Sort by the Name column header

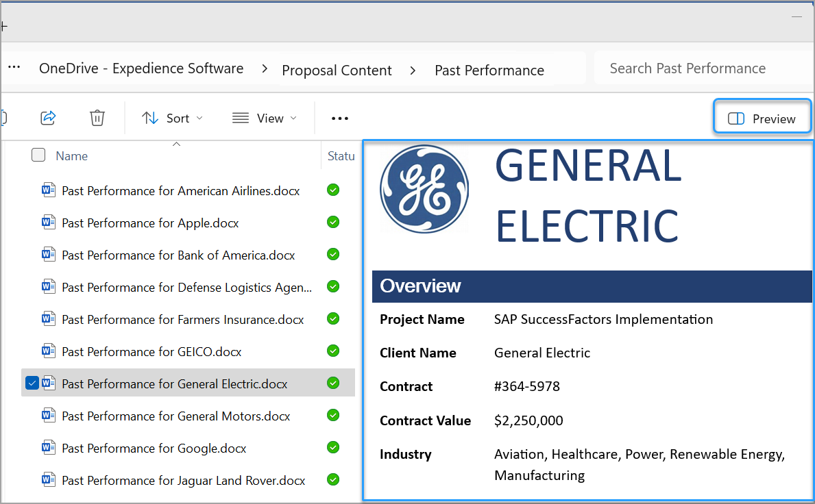click(72, 156)
